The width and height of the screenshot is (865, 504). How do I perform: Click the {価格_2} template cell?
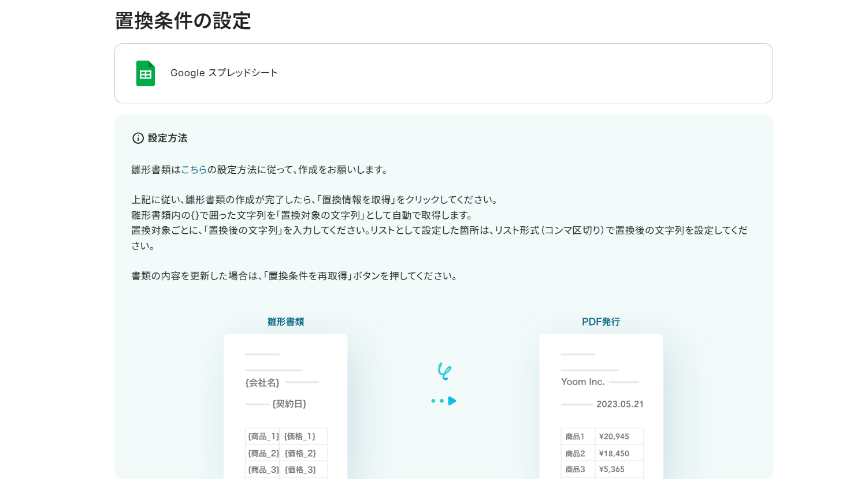tap(300, 453)
